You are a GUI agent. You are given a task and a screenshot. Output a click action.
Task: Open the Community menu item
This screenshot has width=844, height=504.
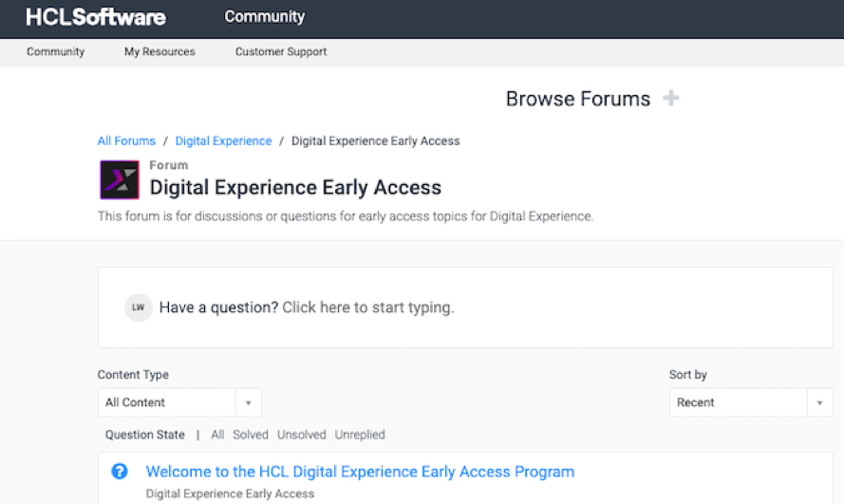55,51
